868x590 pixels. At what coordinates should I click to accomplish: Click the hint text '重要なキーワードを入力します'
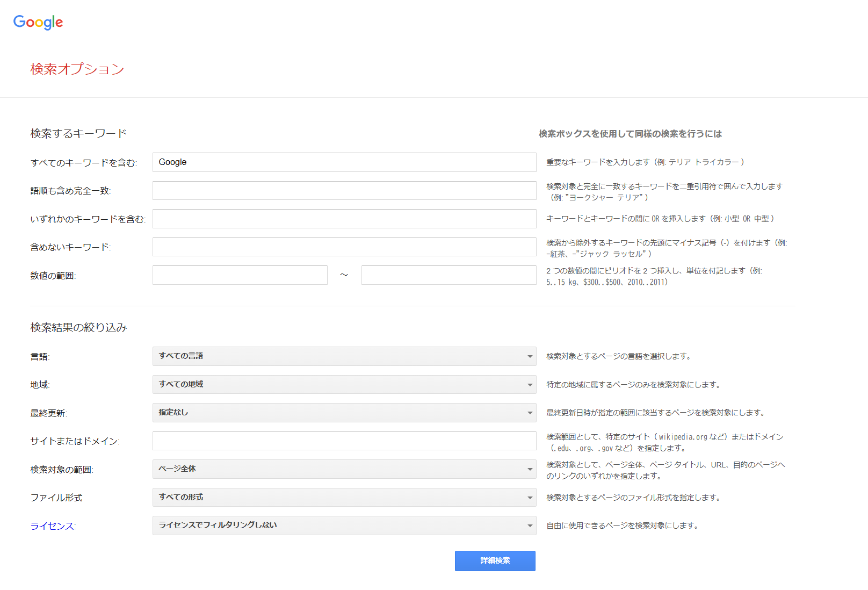(598, 162)
